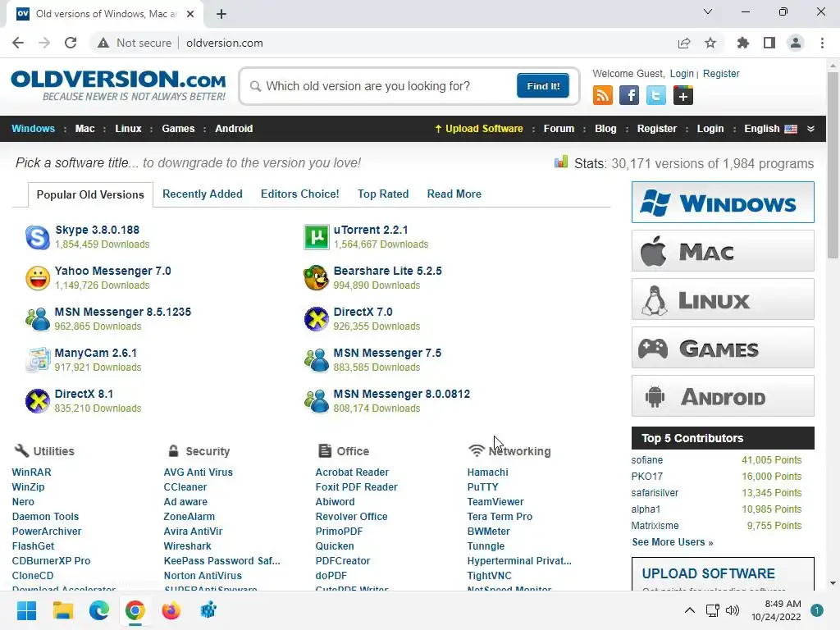The height and width of the screenshot is (630, 840).
Task: Click Upload Software in the nav bar
Action: click(479, 129)
